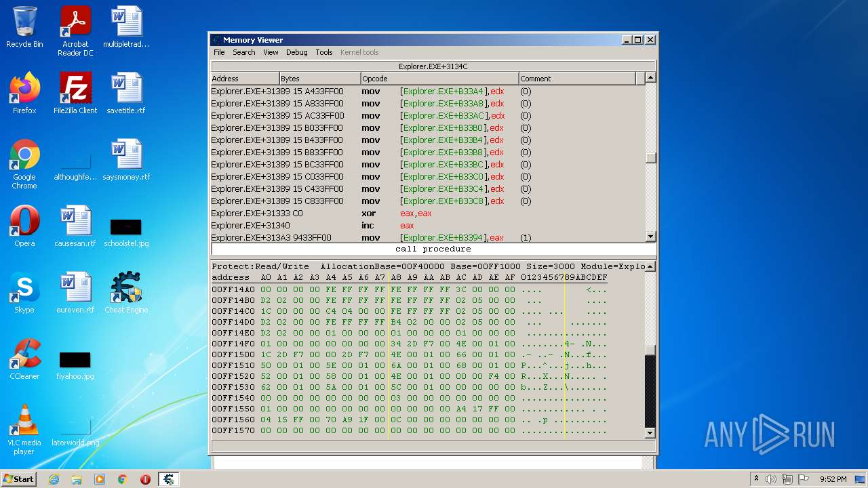Open causesan.rtf on the desktop

75,226
